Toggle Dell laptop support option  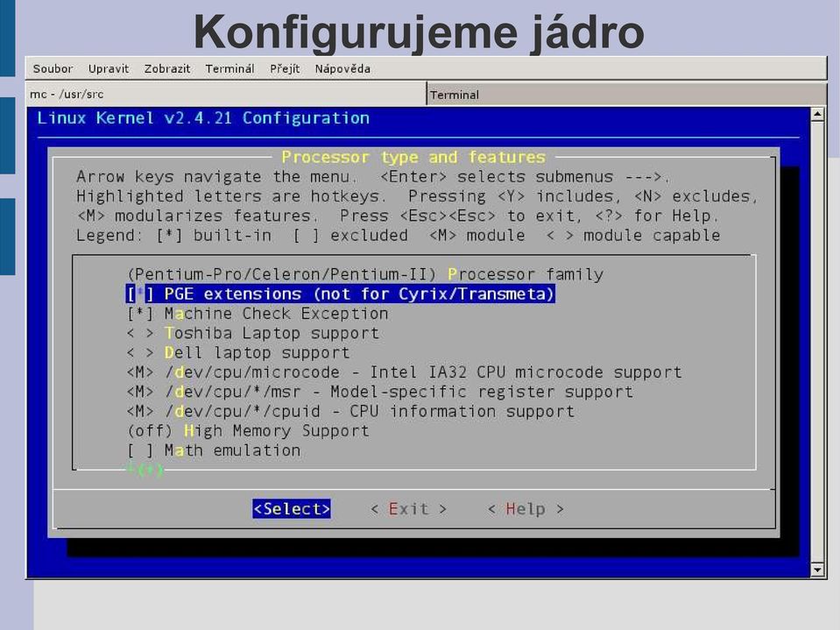tap(238, 352)
